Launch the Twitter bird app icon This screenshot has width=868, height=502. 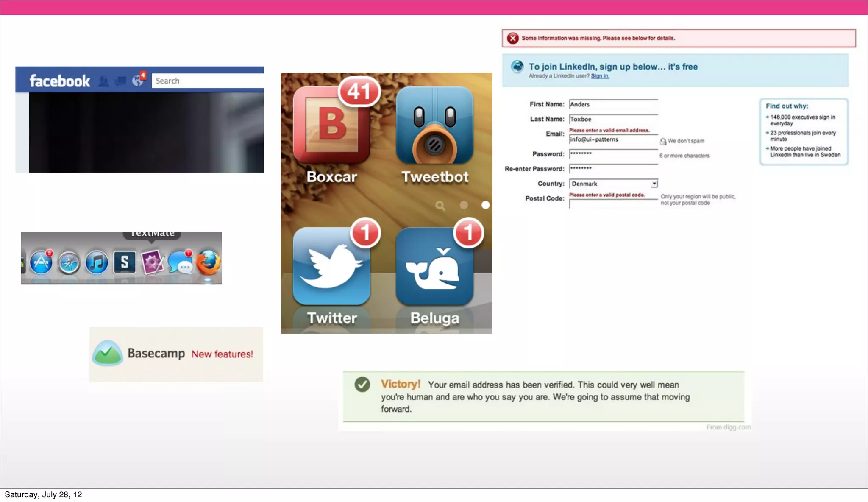[x=331, y=266]
